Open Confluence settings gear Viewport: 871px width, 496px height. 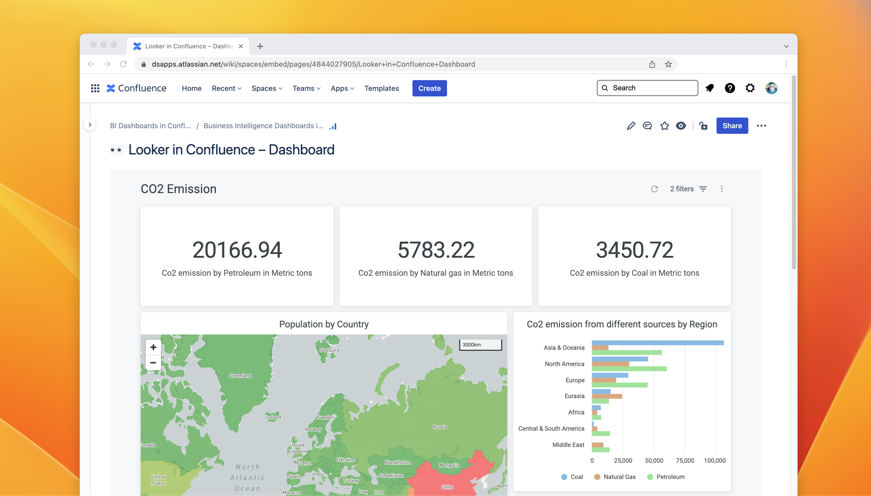pyautogui.click(x=750, y=88)
